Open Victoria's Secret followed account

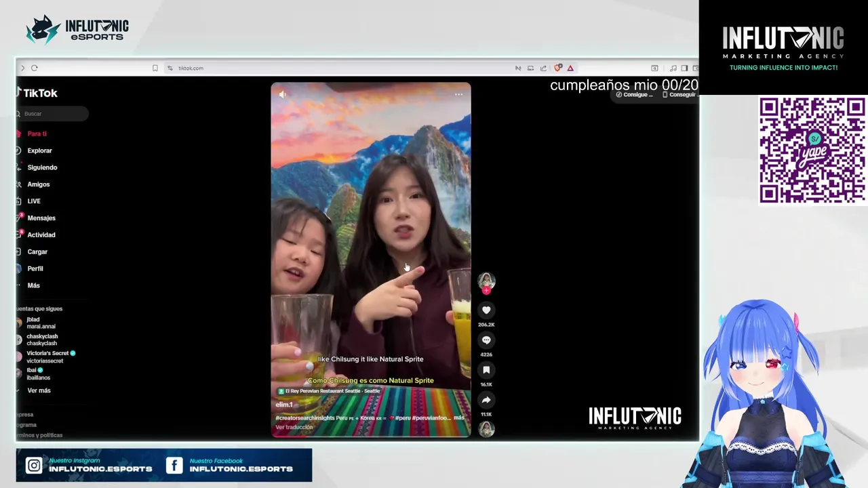46,357
